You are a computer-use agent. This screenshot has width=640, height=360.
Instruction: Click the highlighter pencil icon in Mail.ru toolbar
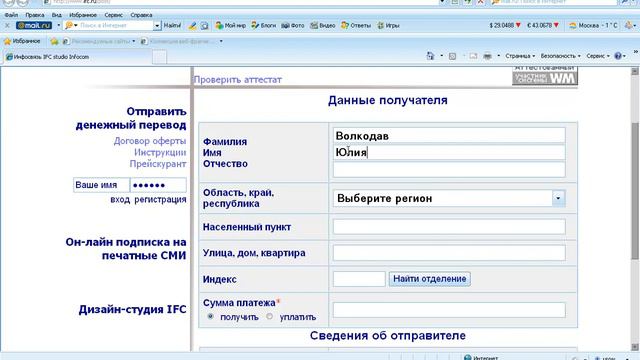pos(192,26)
